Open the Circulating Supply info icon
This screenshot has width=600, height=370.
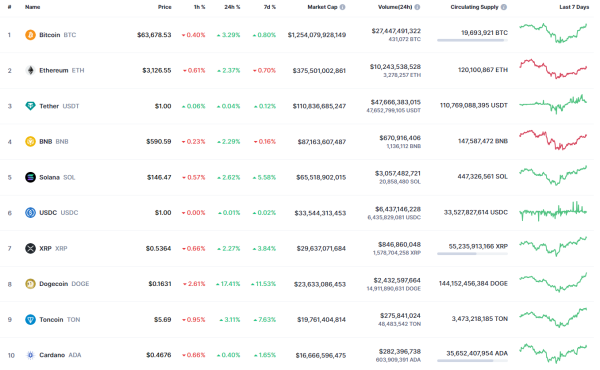[x=504, y=7]
